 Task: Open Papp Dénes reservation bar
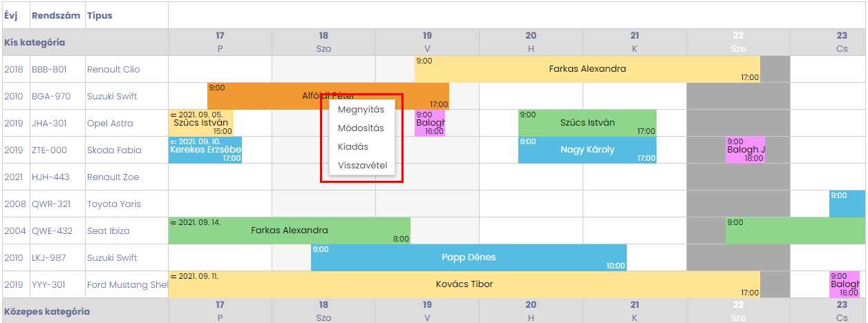469,257
